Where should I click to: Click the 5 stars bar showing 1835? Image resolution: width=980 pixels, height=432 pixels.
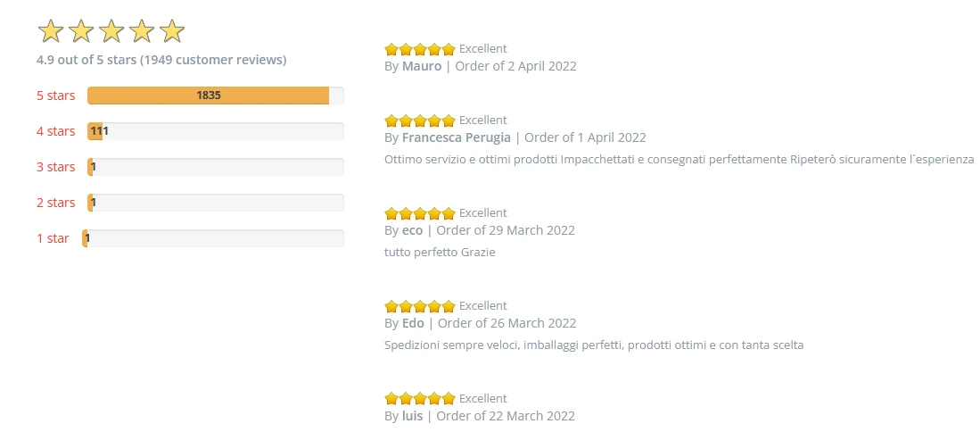point(215,96)
